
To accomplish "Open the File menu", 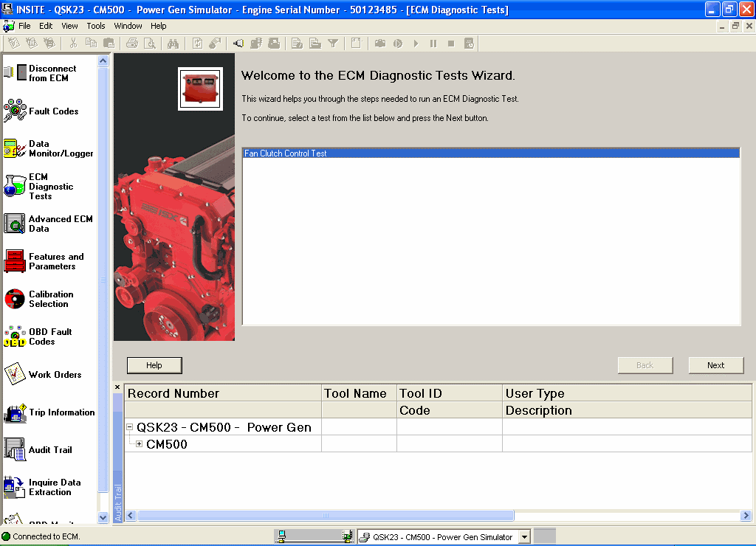I will pos(24,26).
